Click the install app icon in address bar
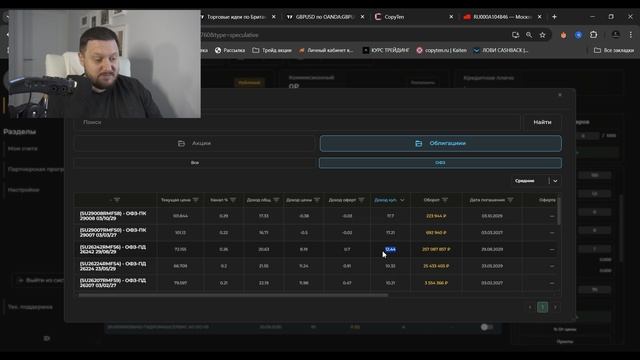This screenshot has height=360, width=640. [x=516, y=35]
